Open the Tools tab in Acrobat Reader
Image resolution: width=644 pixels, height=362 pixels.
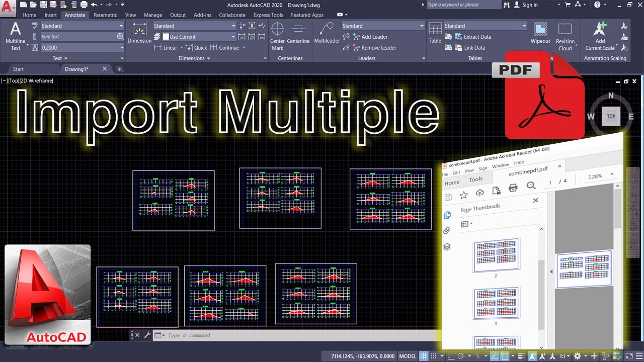[x=475, y=179]
